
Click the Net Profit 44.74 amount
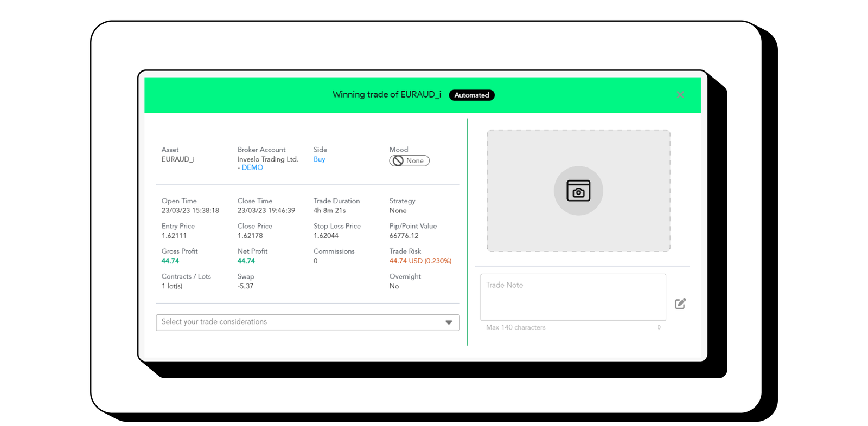click(x=246, y=261)
